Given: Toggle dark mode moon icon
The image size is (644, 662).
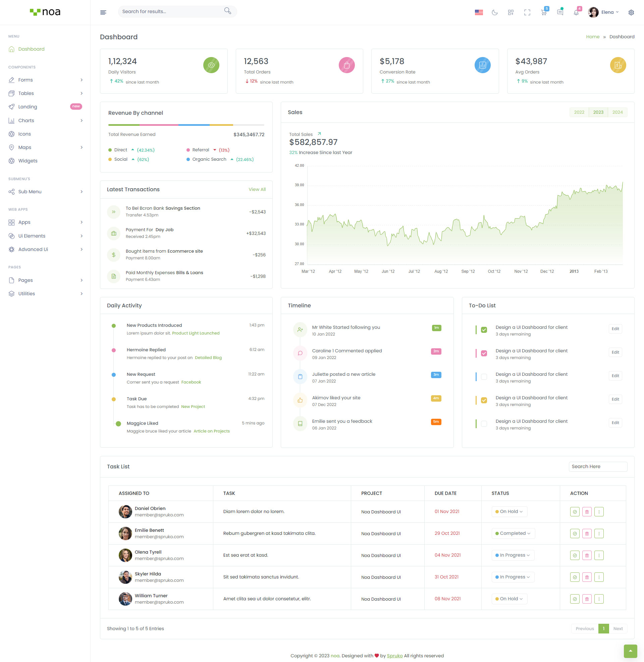Looking at the screenshot, I should point(494,12).
